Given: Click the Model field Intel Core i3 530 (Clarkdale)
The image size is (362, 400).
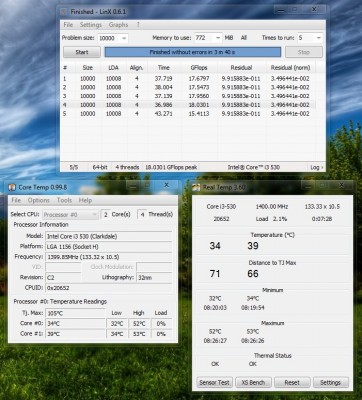Looking at the screenshot, I should point(109,236).
